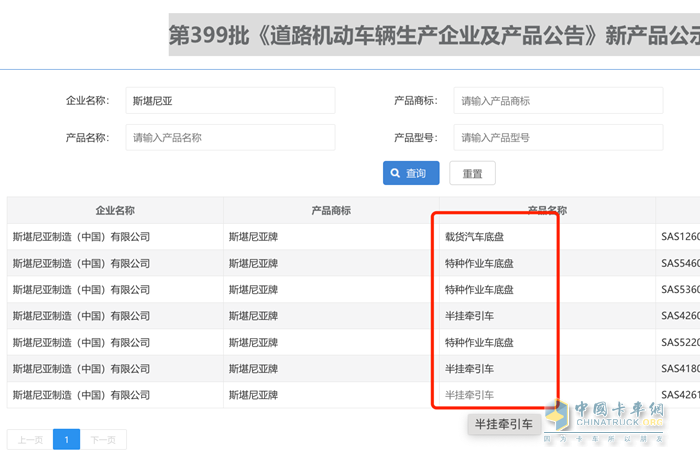Click model cell starting with SAS5220

tap(680, 342)
